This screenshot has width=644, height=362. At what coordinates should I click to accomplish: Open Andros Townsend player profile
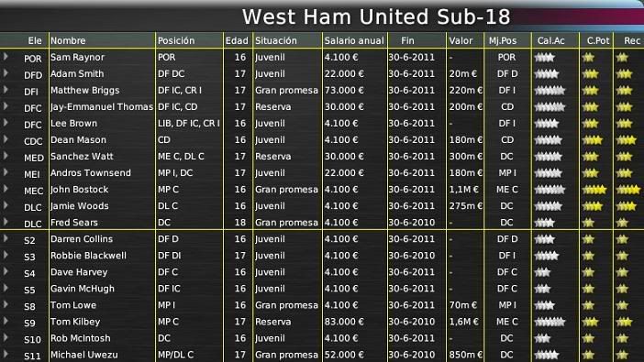[x=91, y=173]
